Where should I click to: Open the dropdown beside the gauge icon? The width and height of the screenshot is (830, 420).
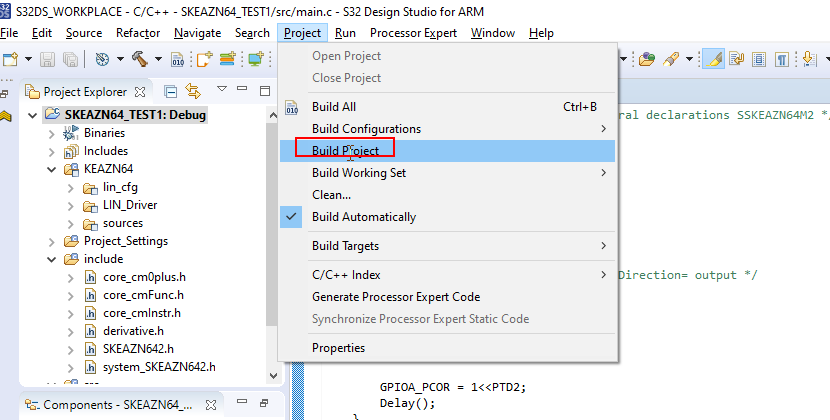pos(120,59)
